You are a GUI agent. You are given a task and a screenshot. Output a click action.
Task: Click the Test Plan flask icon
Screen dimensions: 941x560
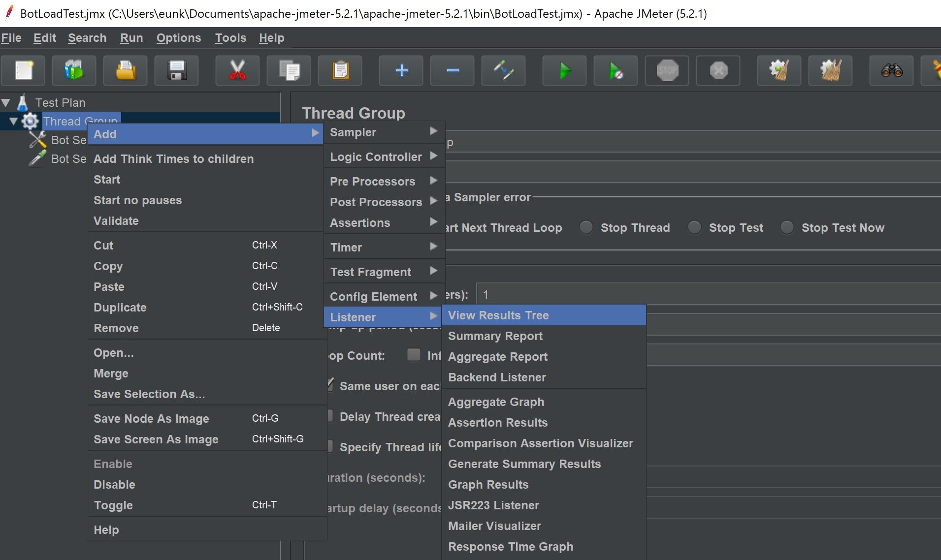22,102
